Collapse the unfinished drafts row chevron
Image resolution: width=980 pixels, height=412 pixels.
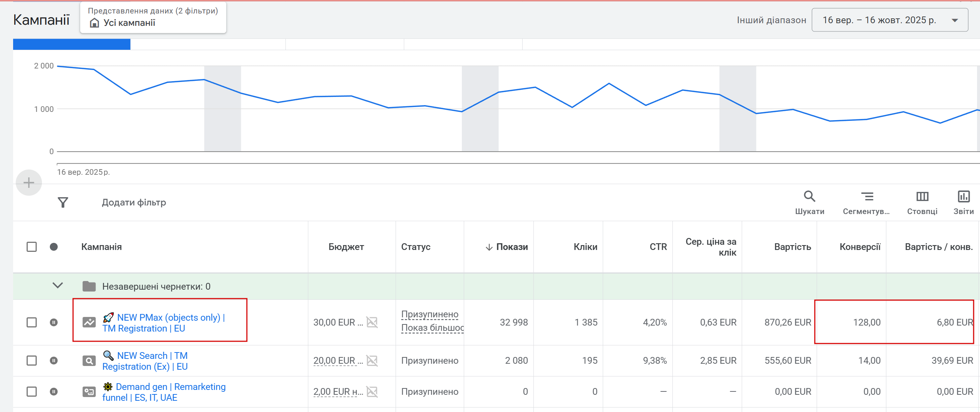coord(57,286)
